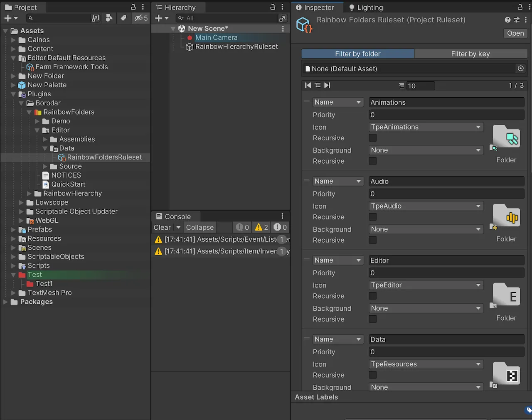The width and height of the screenshot is (532, 420).
Task: Click the Project panel lock icon
Action: tap(133, 7)
